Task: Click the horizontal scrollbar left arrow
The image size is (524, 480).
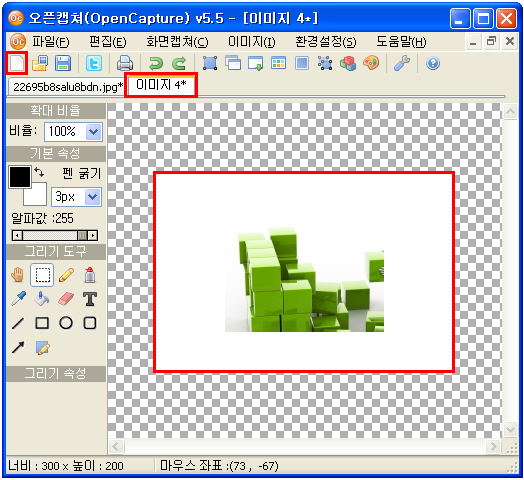Action: [x=116, y=446]
